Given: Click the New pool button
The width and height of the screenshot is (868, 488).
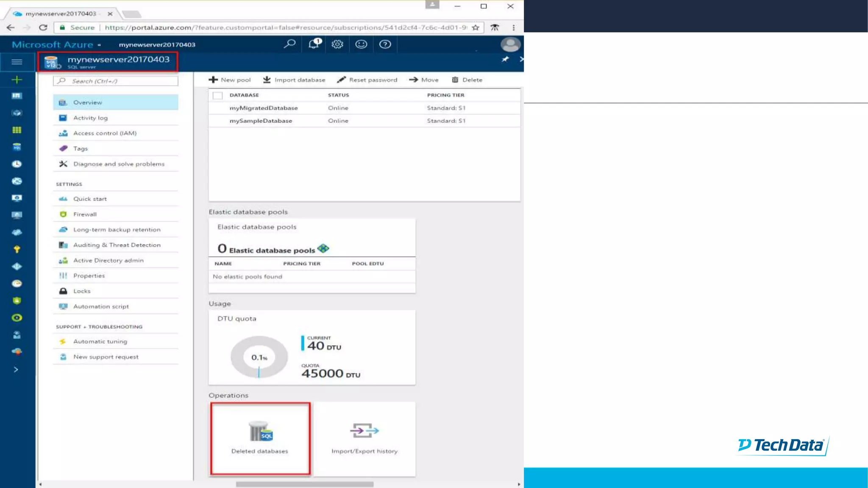Looking at the screenshot, I should pyautogui.click(x=230, y=80).
